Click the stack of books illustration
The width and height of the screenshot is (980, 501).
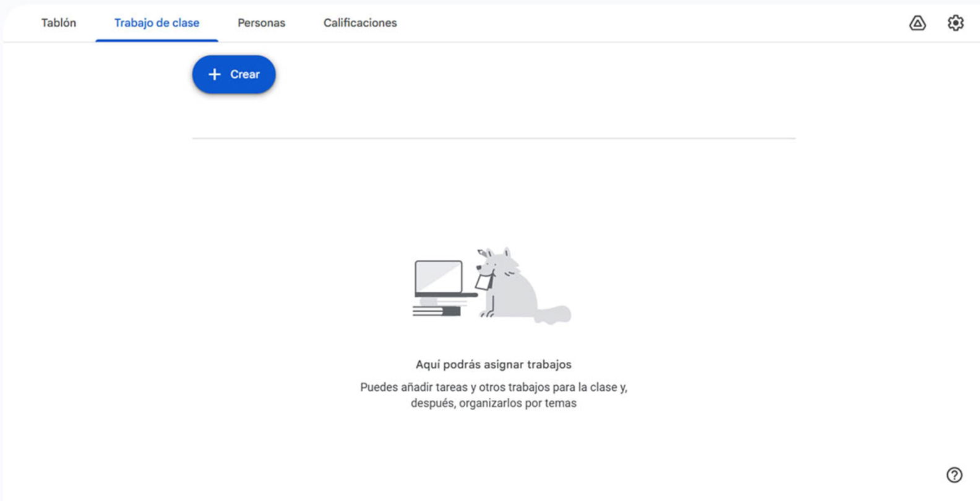point(440,307)
